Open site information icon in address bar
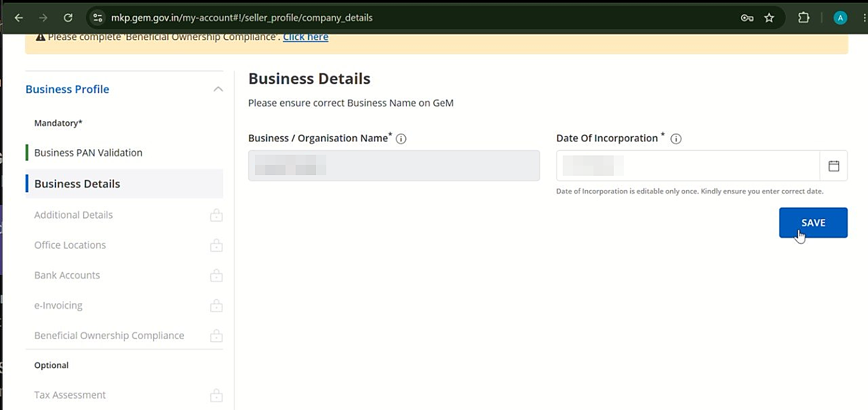This screenshot has height=410, width=868. coord(98,18)
